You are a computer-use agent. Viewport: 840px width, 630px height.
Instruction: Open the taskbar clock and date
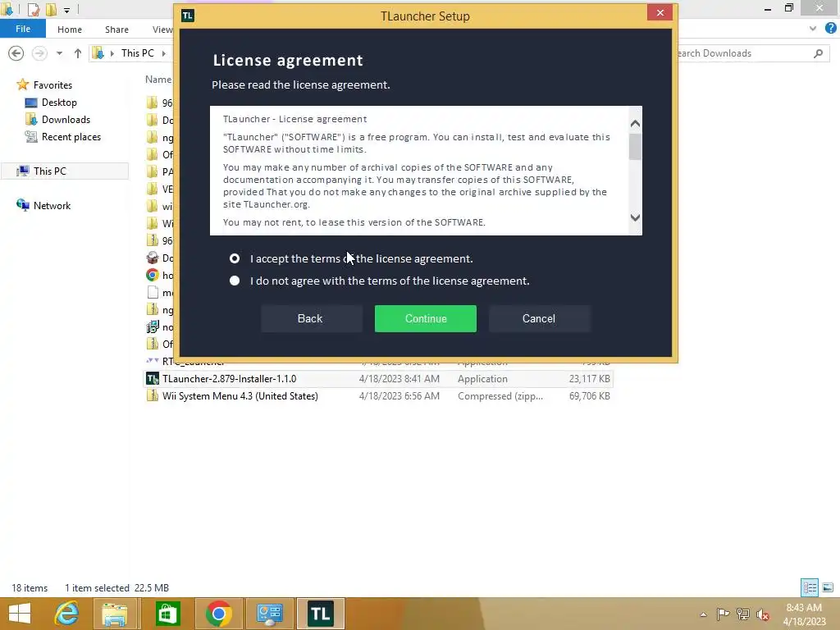[804, 614]
